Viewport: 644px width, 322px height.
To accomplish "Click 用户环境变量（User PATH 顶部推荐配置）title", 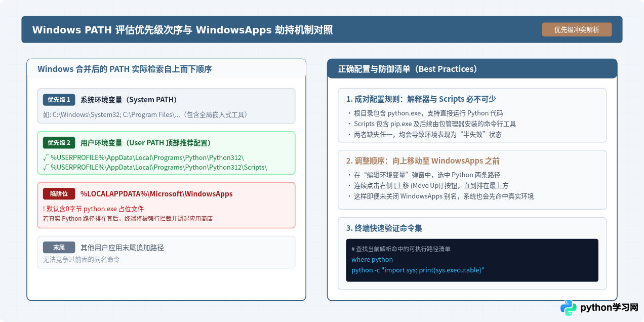I will click(146, 143).
